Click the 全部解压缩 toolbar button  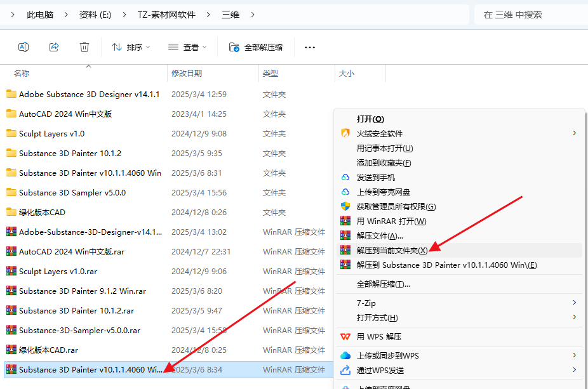click(256, 47)
